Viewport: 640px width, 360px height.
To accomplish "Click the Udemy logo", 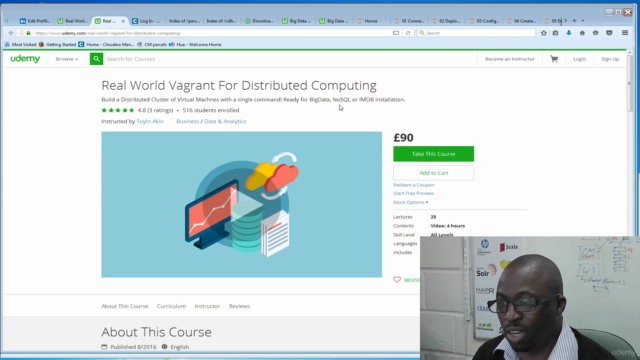I will [25, 59].
